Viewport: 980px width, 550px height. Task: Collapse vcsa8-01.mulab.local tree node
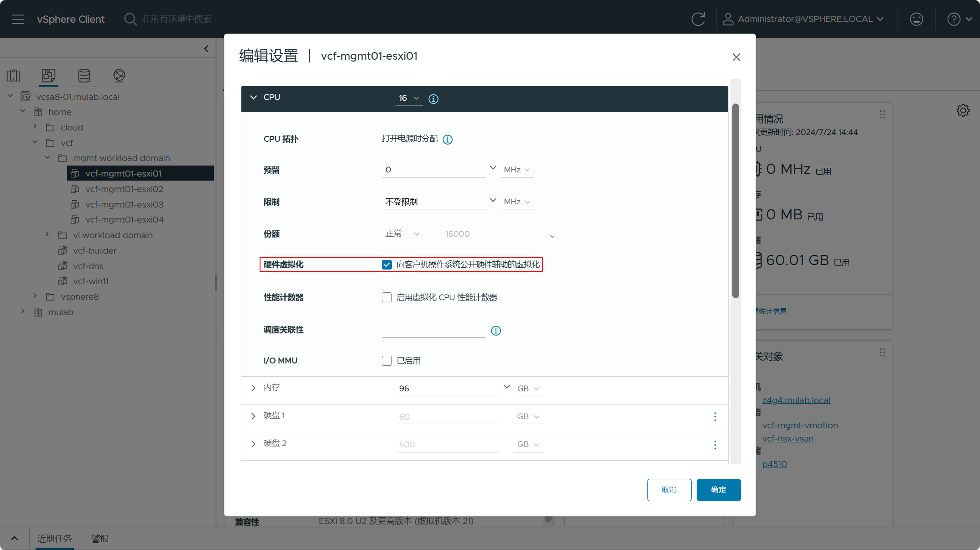pos(10,96)
